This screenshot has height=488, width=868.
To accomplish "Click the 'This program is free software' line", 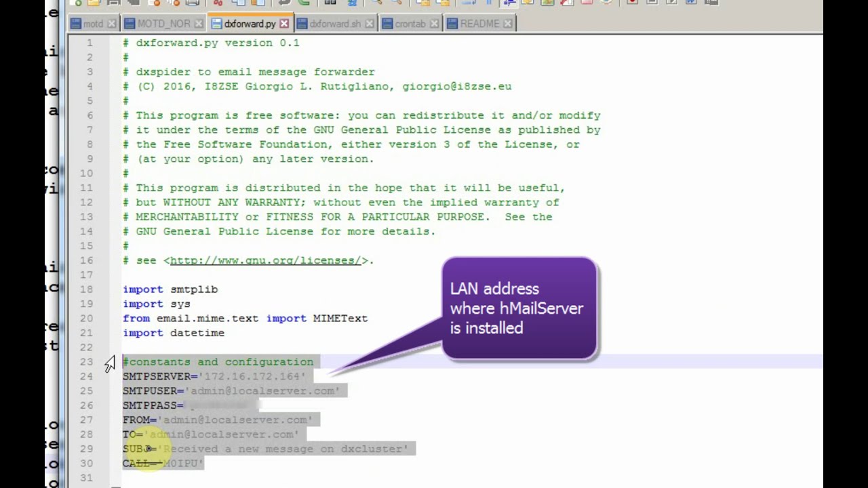I will [361, 115].
